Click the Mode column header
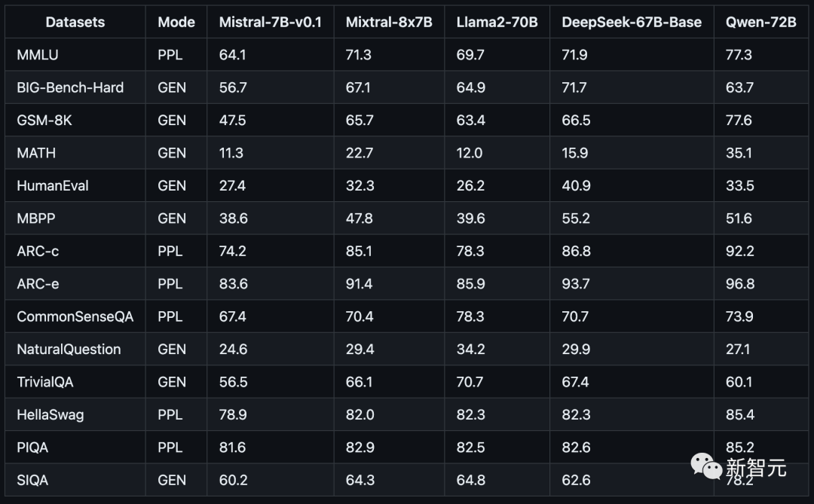 point(176,22)
